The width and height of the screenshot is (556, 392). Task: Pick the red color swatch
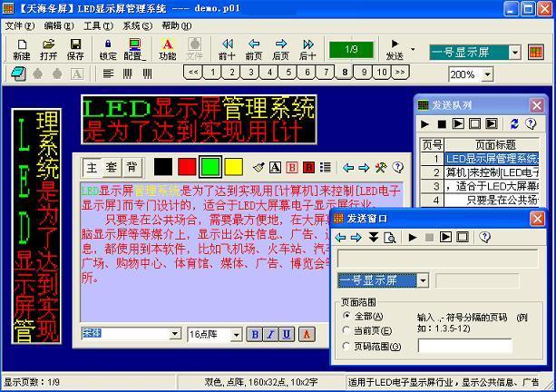pos(186,167)
